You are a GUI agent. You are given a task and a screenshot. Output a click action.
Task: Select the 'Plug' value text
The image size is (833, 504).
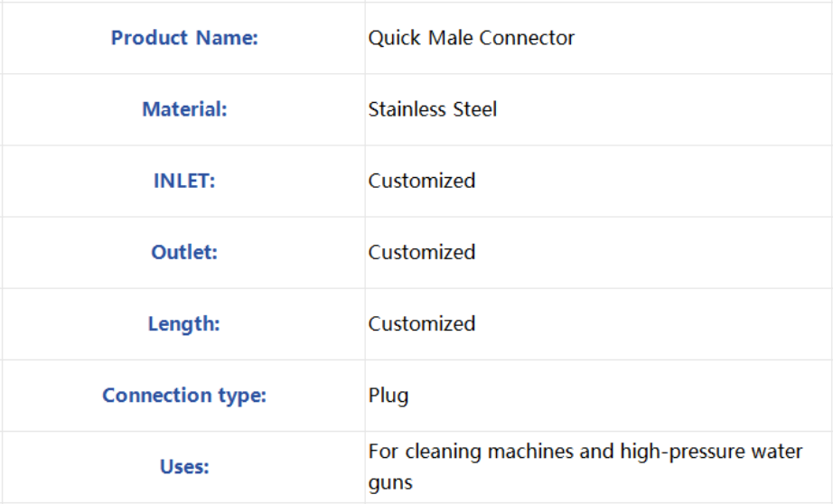coord(388,397)
